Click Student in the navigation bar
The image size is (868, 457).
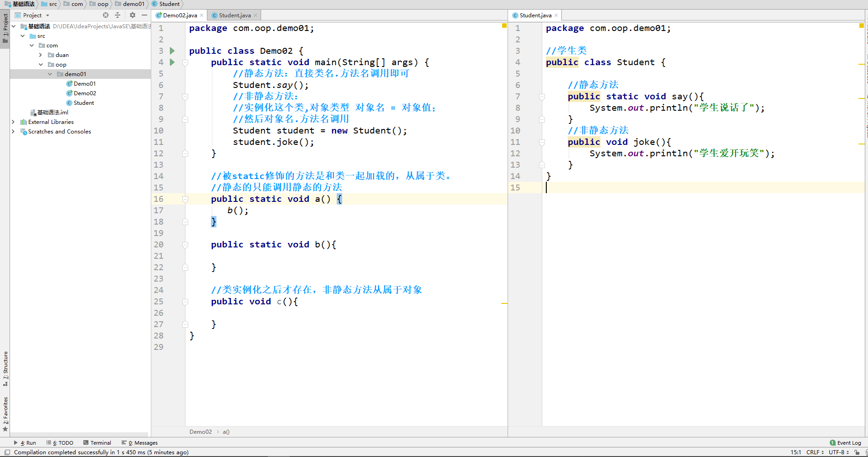click(x=166, y=4)
